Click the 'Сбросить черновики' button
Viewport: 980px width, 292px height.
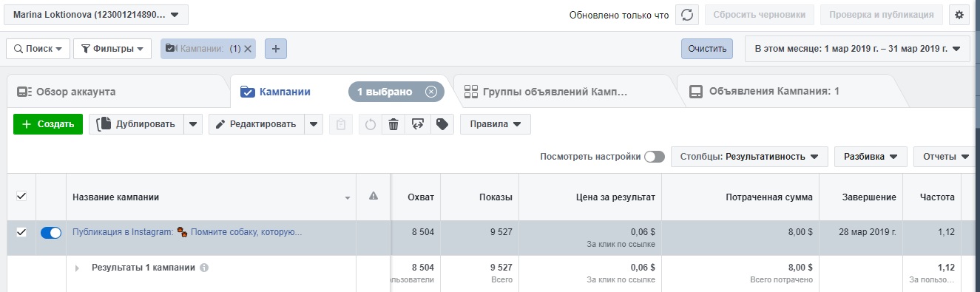[760, 15]
